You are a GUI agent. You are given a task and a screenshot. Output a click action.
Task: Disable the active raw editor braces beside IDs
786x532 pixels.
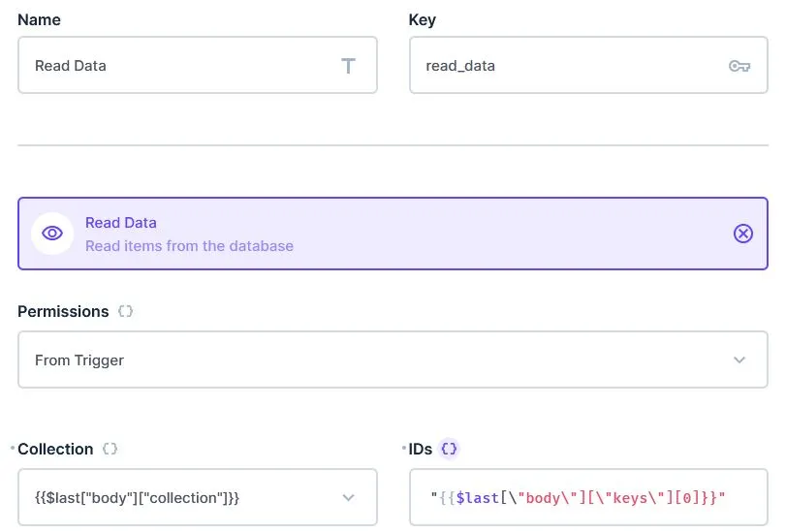pyautogui.click(x=449, y=450)
